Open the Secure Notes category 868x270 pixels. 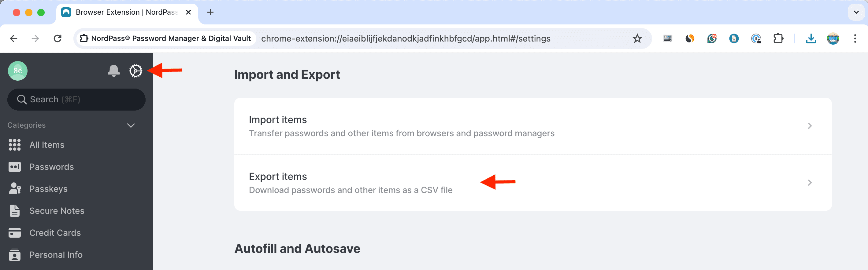click(57, 211)
